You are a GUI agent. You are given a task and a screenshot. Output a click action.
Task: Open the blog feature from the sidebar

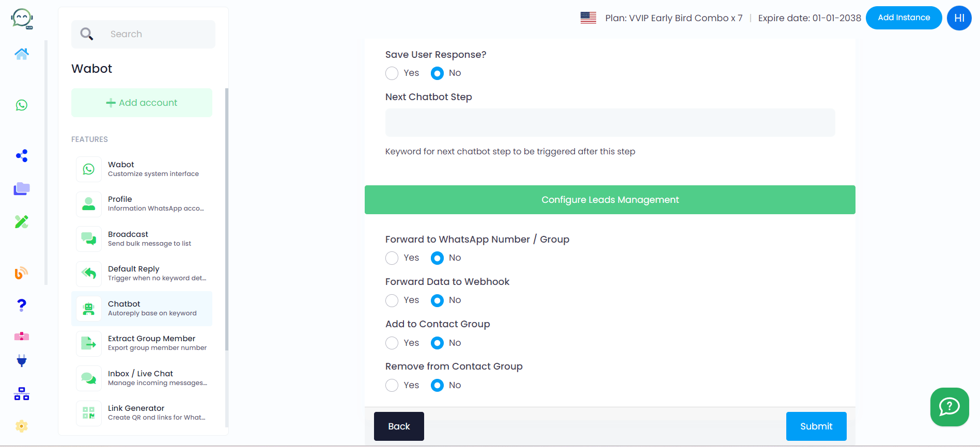coord(21,274)
